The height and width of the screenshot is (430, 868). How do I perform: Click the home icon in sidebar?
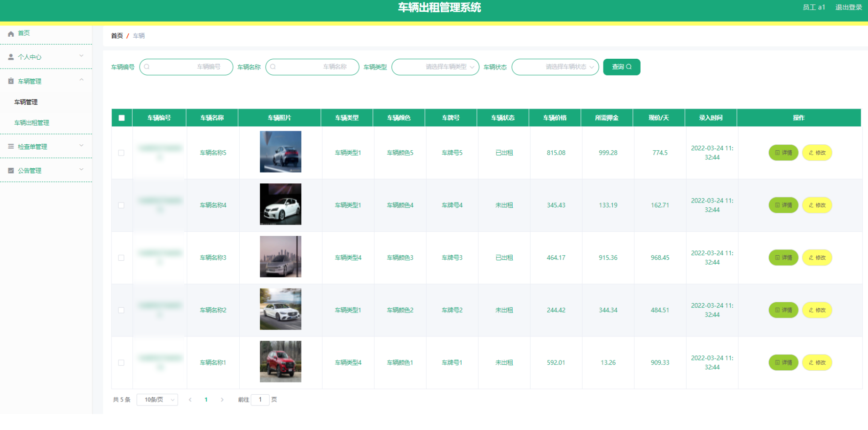(11, 33)
